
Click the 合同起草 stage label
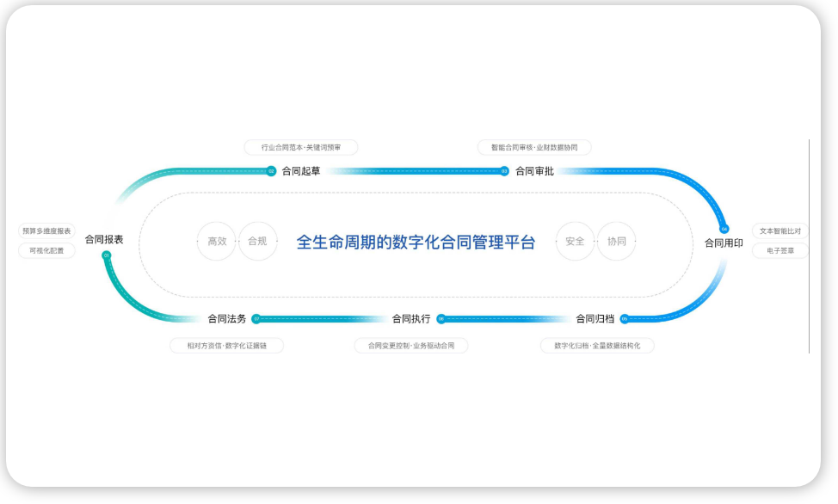click(301, 171)
